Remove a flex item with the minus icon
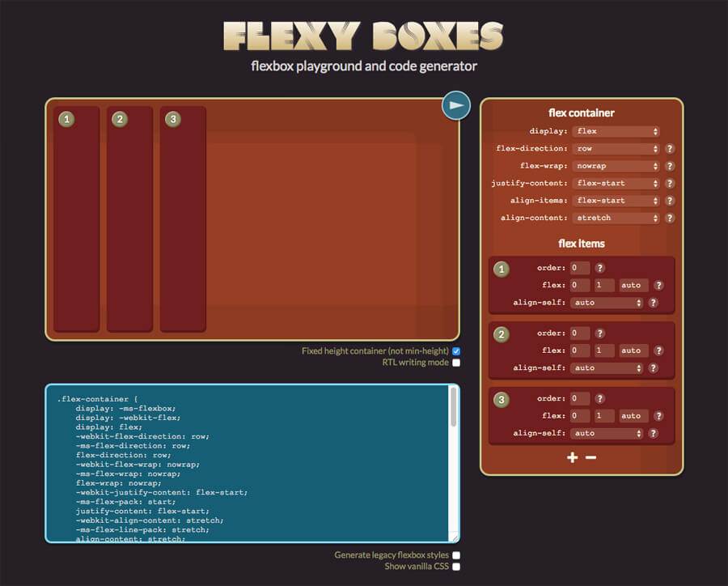The image size is (728, 586). point(590,458)
